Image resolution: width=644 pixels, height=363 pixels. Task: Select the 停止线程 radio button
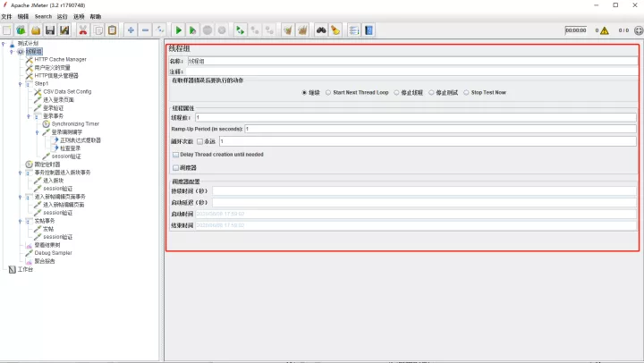tap(396, 93)
